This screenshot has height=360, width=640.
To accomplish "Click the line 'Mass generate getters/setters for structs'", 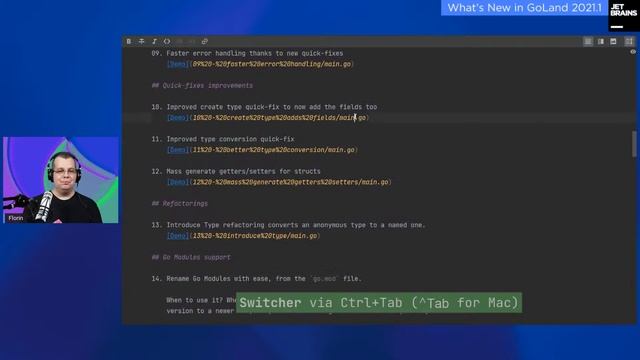I will pos(243,171).
